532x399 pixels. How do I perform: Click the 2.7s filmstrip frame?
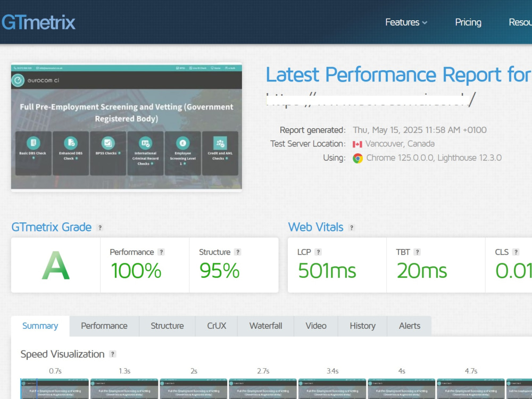click(263, 389)
